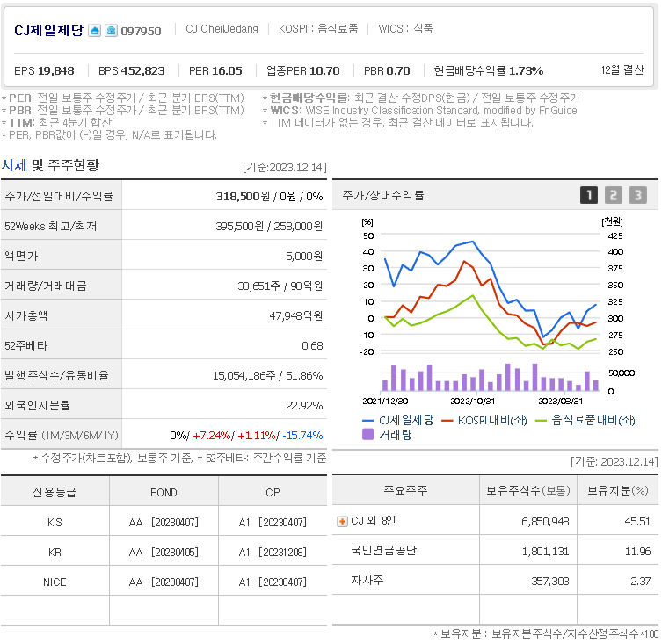Select the value 15,054,186주 / 51.86%
This screenshot has width=669, height=644.
pos(268,376)
